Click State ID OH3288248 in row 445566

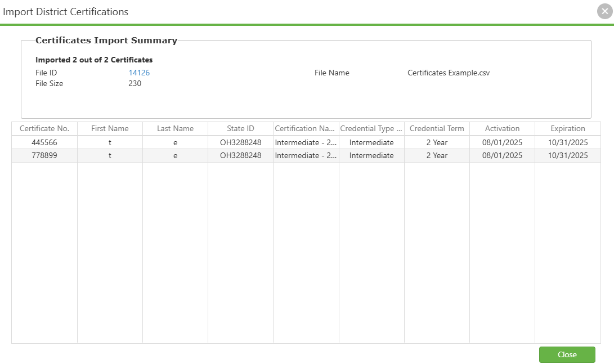(240, 142)
